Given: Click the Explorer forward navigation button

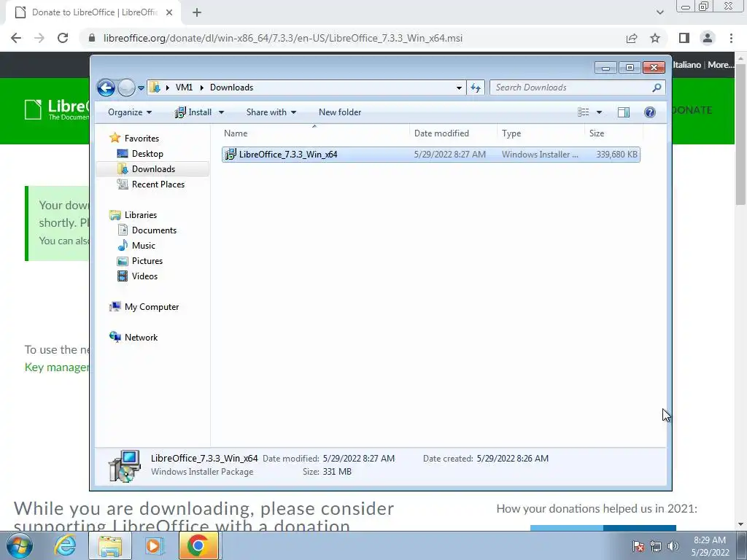Looking at the screenshot, I should click(x=126, y=87).
